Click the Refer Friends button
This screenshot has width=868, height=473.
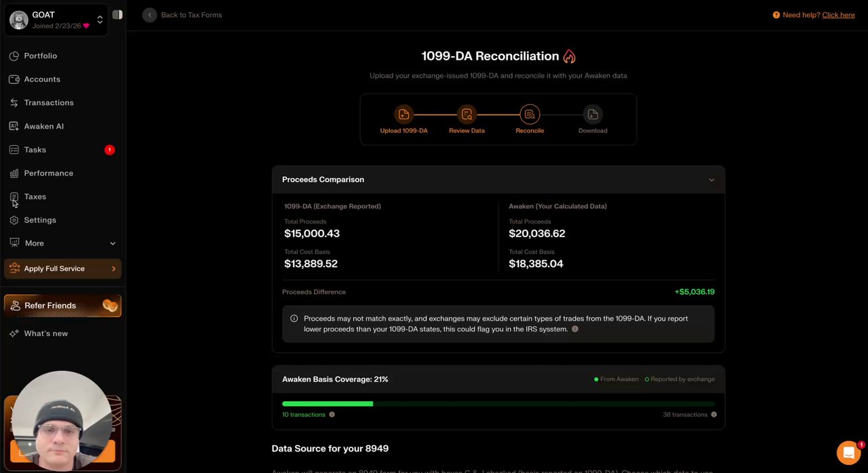click(62, 306)
